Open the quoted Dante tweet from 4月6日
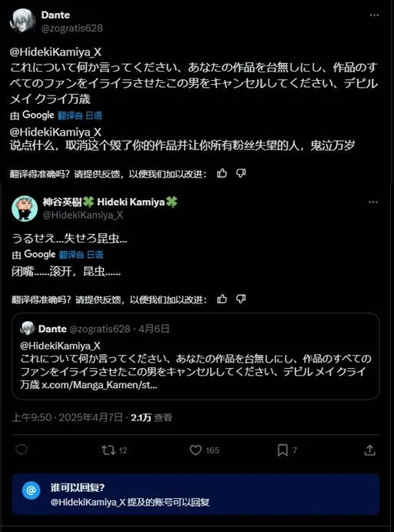Image resolution: width=394 pixels, height=532 pixels. point(195,356)
